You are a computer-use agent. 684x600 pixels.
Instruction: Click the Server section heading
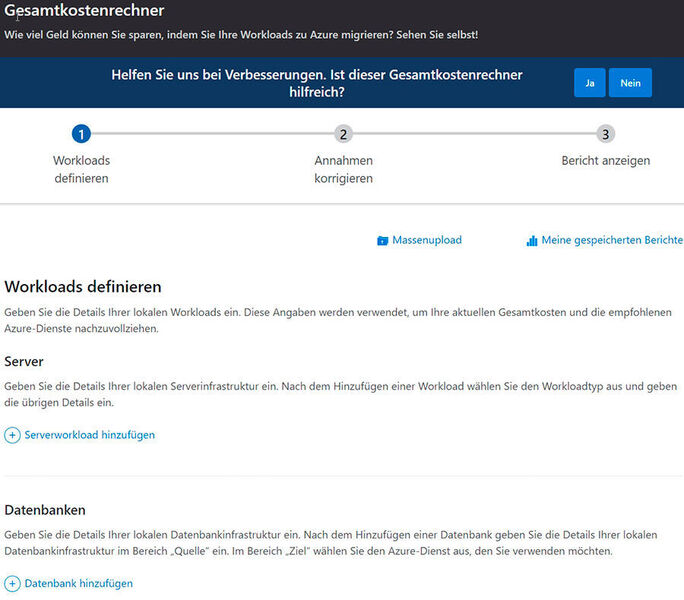[x=24, y=361]
